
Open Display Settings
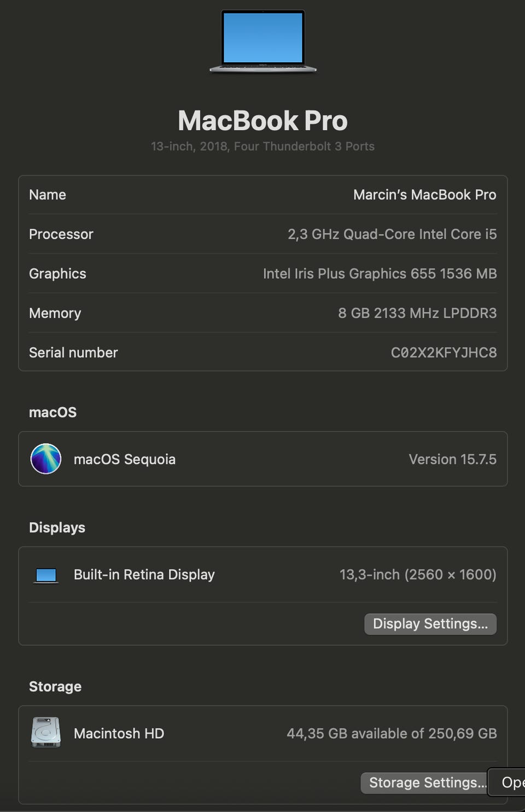(x=430, y=624)
